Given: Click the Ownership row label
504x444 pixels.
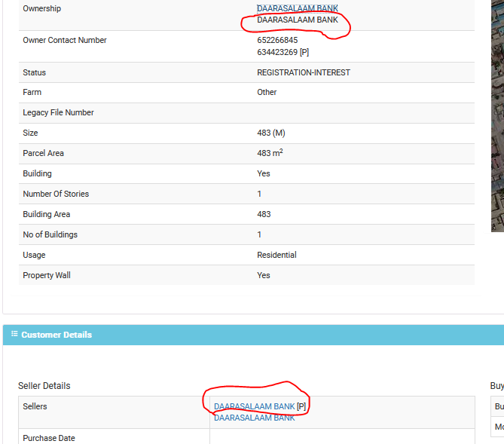Looking at the screenshot, I should coord(41,9).
